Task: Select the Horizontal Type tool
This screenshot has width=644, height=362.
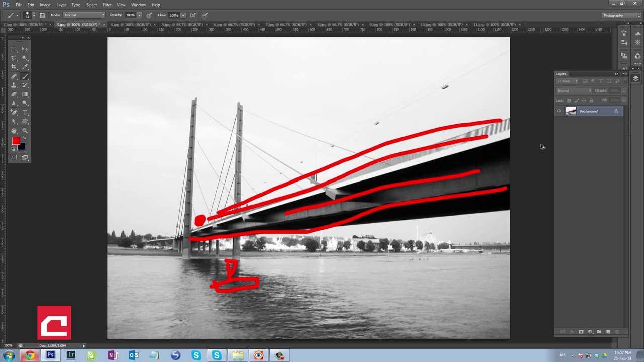Action: tap(25, 112)
